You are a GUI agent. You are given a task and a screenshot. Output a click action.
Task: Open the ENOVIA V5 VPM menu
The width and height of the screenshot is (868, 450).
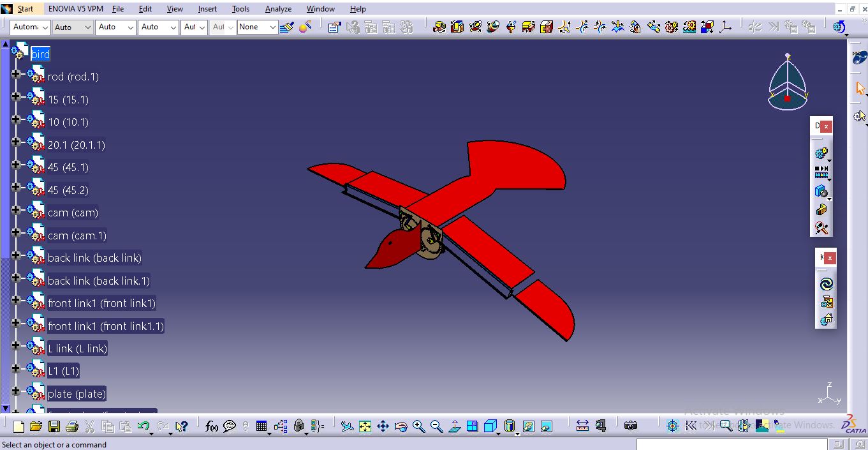click(x=75, y=9)
